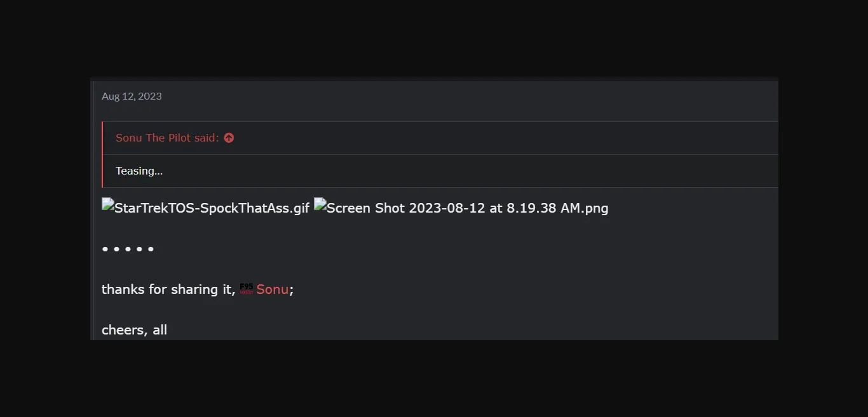Click the last dot in the dotted row
868x417 pixels.
pyautogui.click(x=151, y=249)
